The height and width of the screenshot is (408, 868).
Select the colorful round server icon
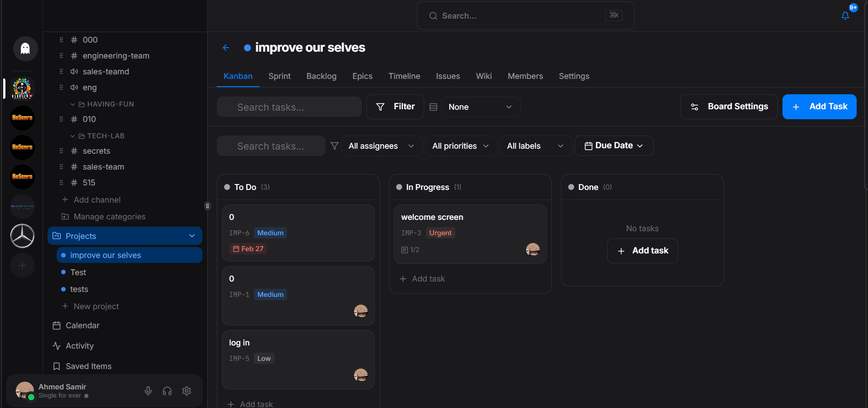(x=22, y=88)
